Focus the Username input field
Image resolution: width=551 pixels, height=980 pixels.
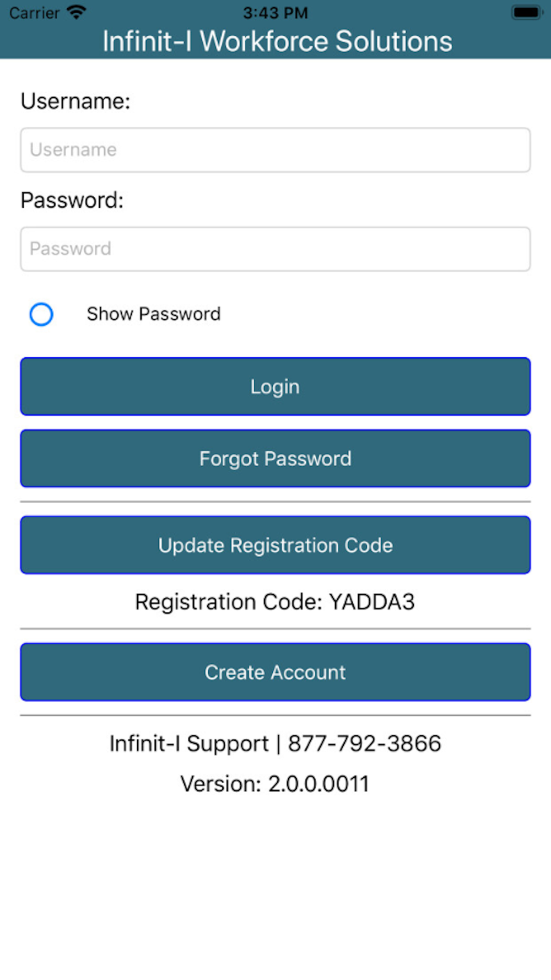coord(275,150)
